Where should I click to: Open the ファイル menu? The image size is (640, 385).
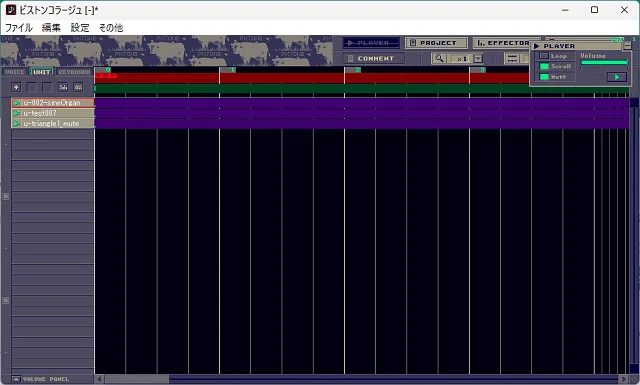tap(19, 28)
